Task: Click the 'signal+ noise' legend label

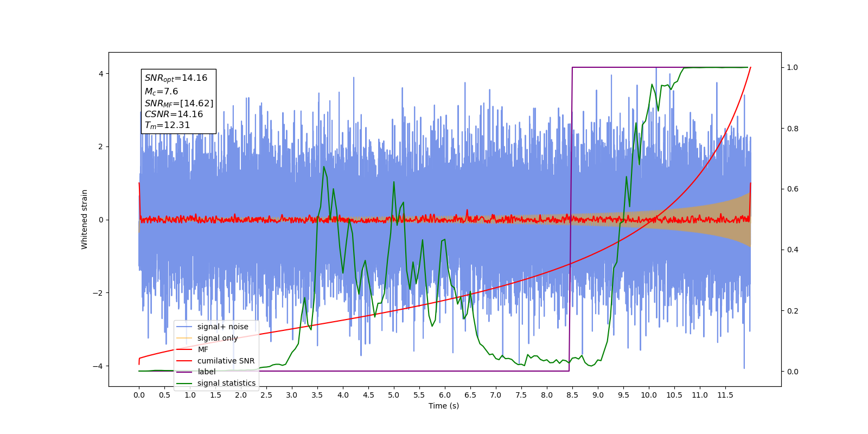Action: 222,327
